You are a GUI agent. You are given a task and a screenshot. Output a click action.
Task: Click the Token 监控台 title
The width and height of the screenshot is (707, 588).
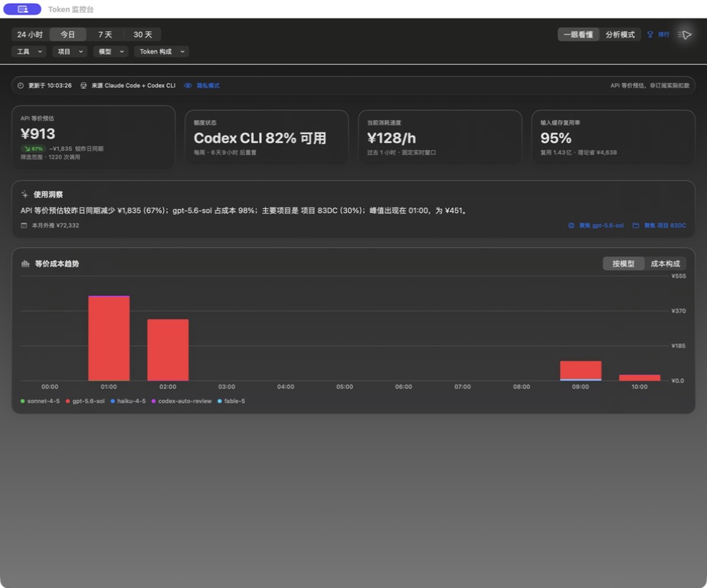[70, 9]
